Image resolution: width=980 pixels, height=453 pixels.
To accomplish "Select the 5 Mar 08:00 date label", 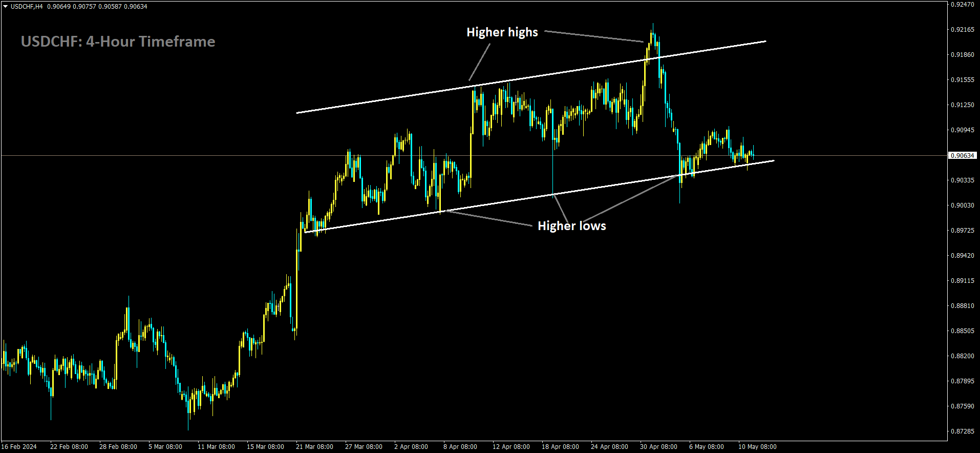I will [165, 447].
